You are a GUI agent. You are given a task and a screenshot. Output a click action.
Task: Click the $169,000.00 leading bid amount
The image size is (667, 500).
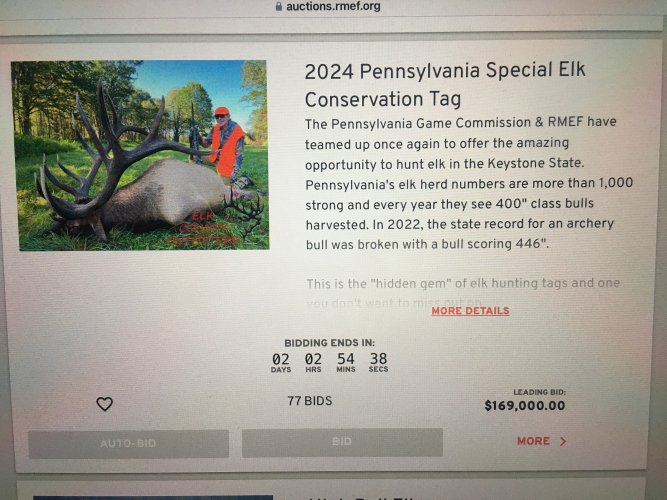click(524, 406)
